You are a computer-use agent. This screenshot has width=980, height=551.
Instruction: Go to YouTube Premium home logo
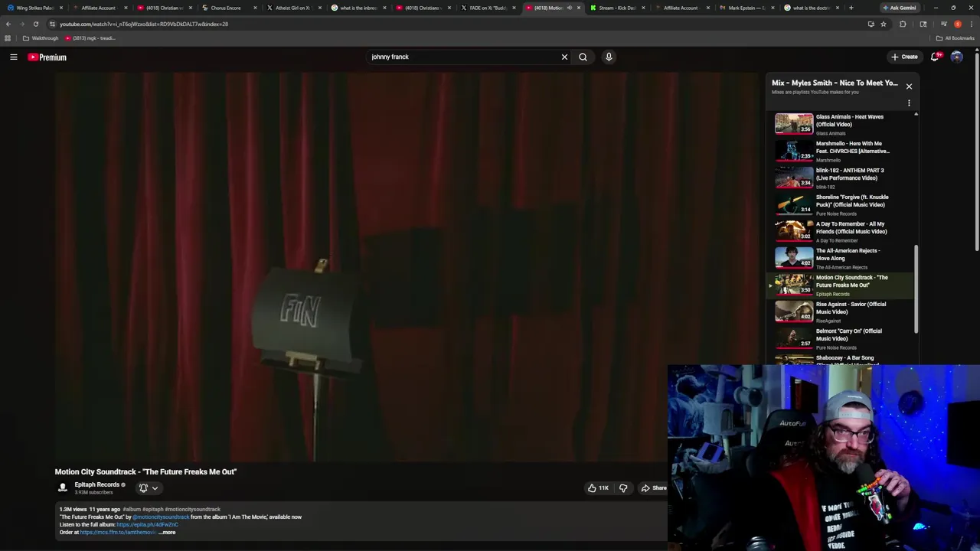click(47, 57)
